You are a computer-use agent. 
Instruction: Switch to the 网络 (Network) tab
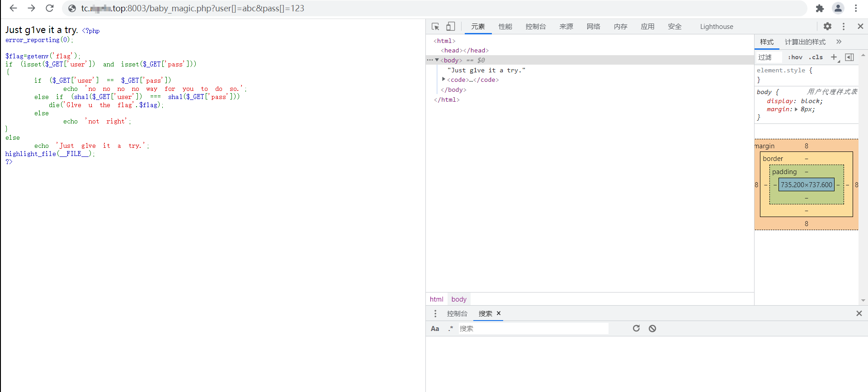[x=593, y=27]
